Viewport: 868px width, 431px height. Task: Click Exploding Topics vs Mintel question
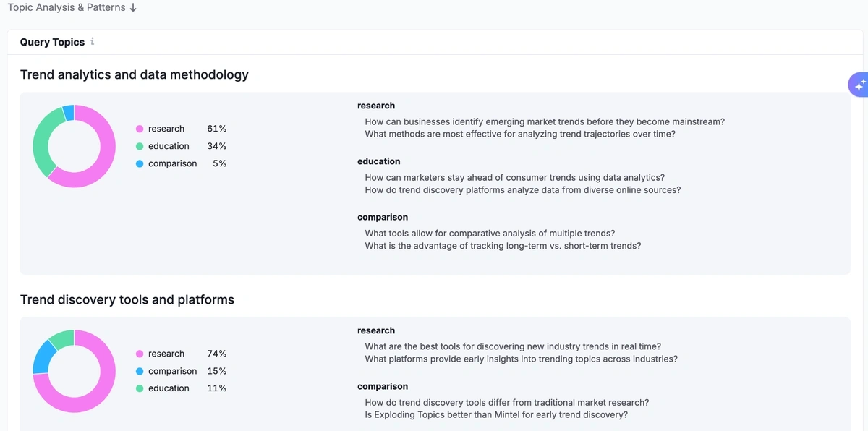tap(495, 414)
